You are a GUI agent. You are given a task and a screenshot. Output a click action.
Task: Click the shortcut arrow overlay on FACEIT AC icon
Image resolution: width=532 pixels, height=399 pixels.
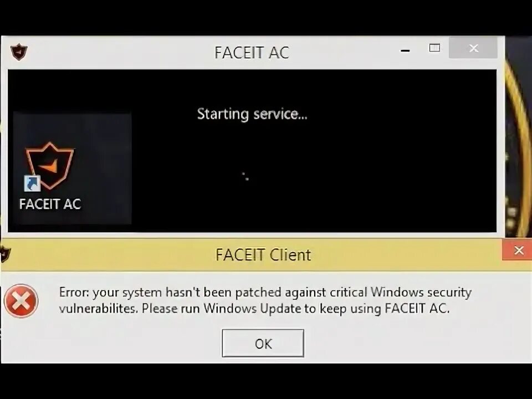pos(32,183)
